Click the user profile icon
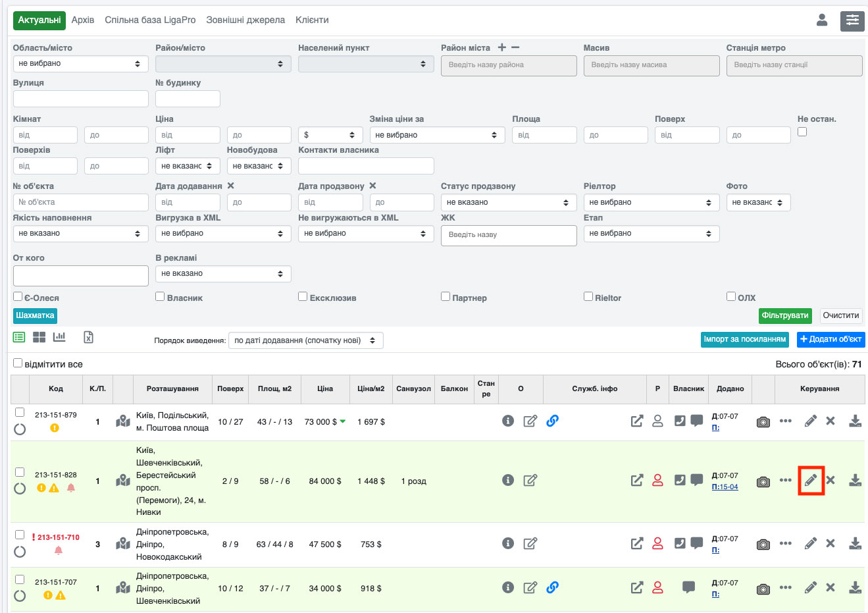 click(822, 20)
